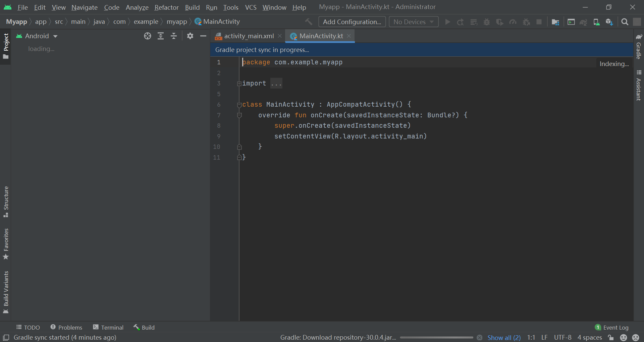Click the Add Configuration button
This screenshot has height=342, width=644.
(352, 22)
